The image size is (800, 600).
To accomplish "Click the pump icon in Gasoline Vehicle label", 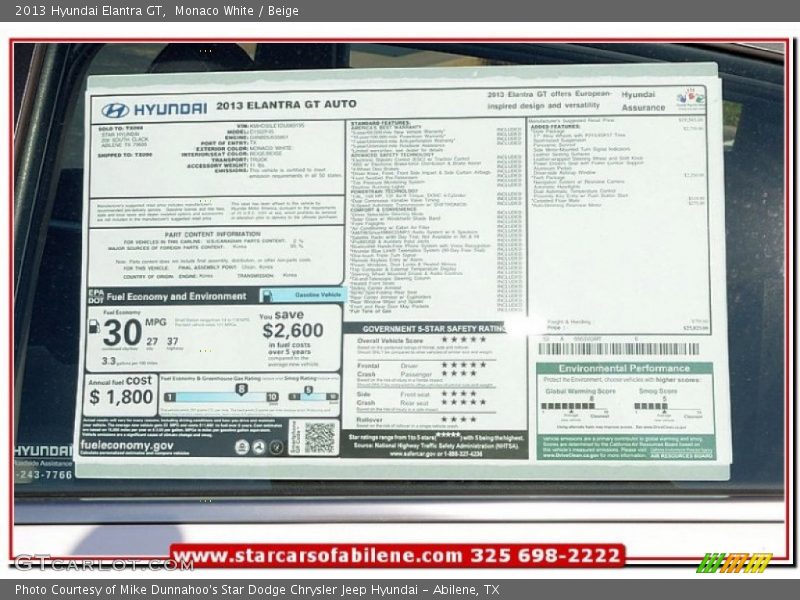I will [x=267, y=296].
